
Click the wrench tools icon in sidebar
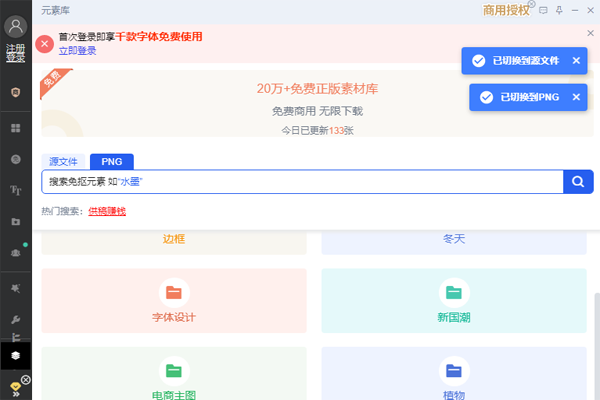tap(15, 320)
